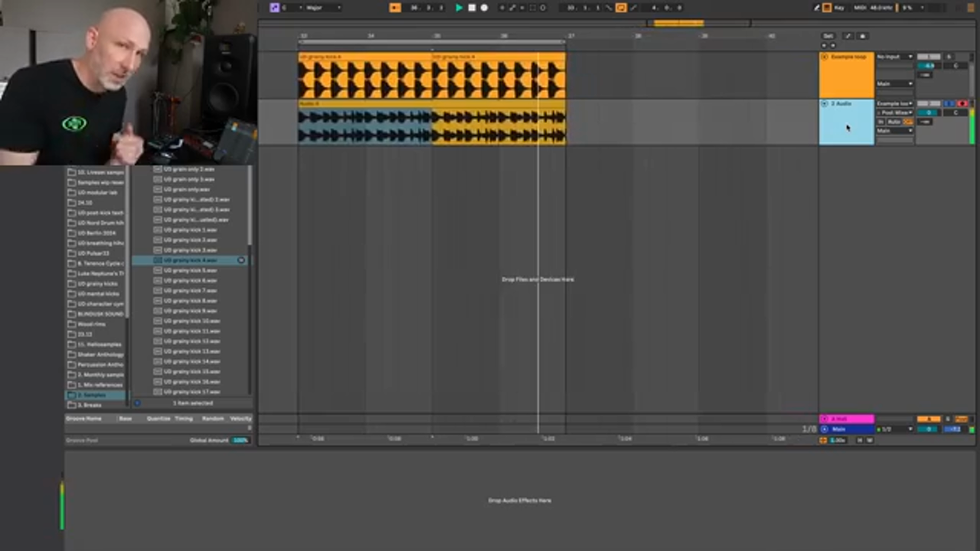
Task: Arm the 2 Audio track for recording
Action: pos(962,104)
